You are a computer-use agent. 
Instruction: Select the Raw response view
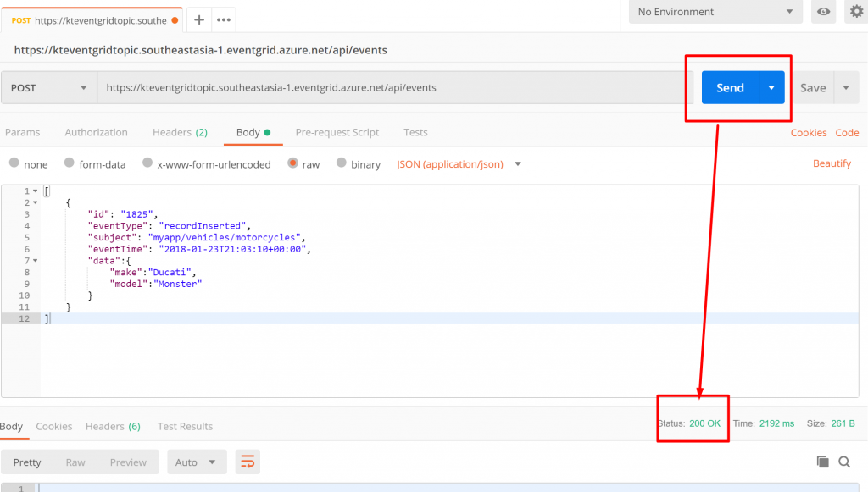point(75,462)
